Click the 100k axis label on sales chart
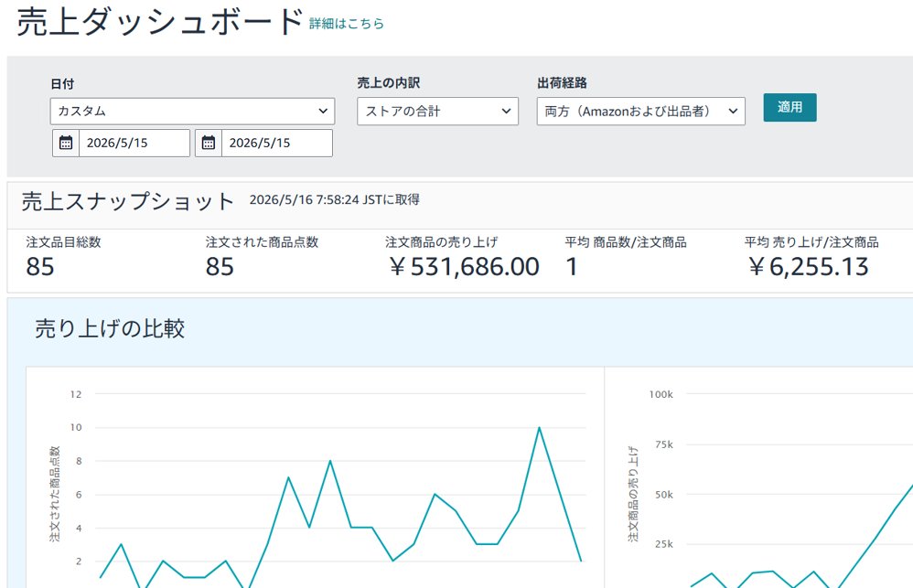This screenshot has height=588, width=913. (x=661, y=394)
